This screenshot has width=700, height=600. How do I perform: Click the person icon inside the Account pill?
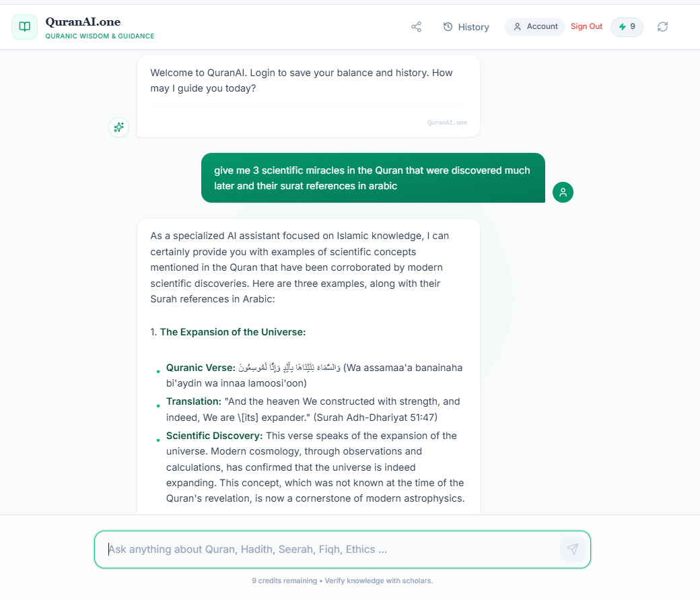517,27
